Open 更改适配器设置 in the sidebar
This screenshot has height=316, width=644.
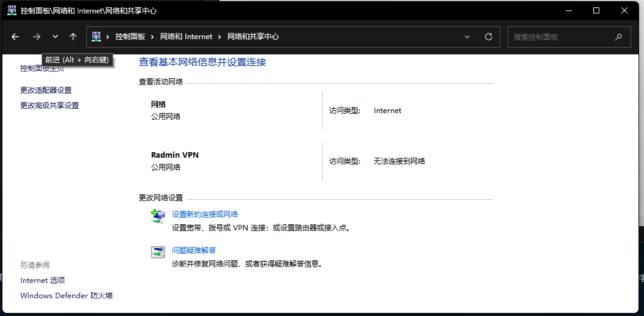(x=46, y=90)
